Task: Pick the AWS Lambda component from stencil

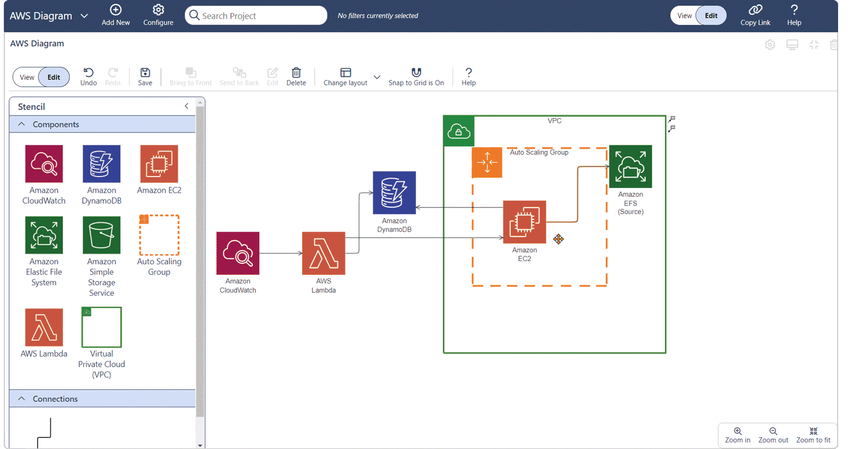Action: pyautogui.click(x=44, y=327)
